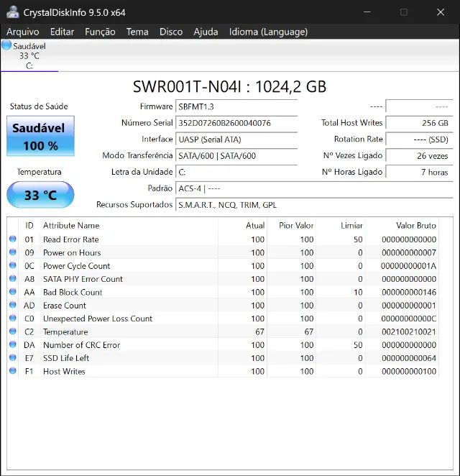
Task: Click raw value 00000000001A of Power Cycle Count
Action: click(408, 265)
